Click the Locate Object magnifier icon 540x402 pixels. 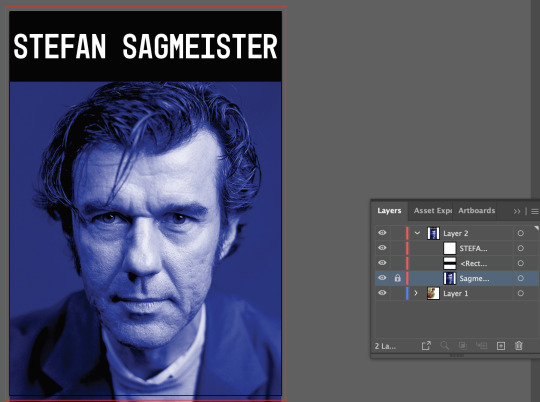(445, 346)
